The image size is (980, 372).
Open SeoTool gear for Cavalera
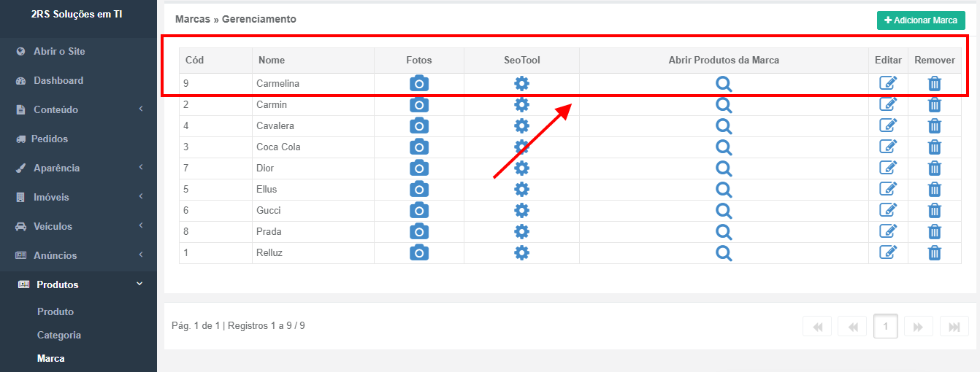(521, 125)
